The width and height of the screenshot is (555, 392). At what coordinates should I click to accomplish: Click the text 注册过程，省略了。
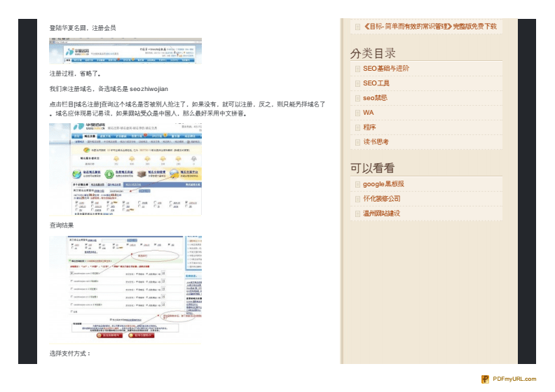tap(76, 73)
